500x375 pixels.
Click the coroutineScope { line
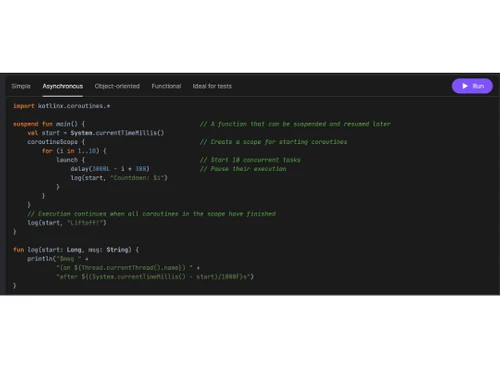coord(56,142)
